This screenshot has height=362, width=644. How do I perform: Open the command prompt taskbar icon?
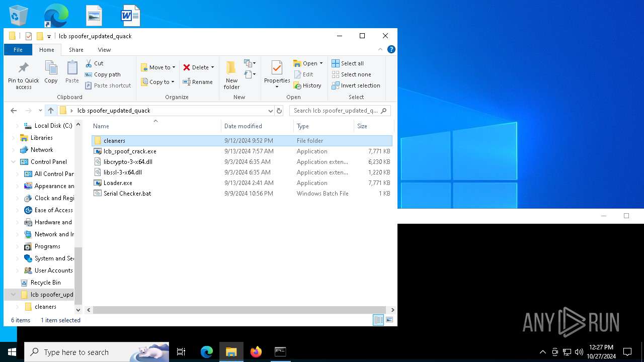click(x=280, y=352)
